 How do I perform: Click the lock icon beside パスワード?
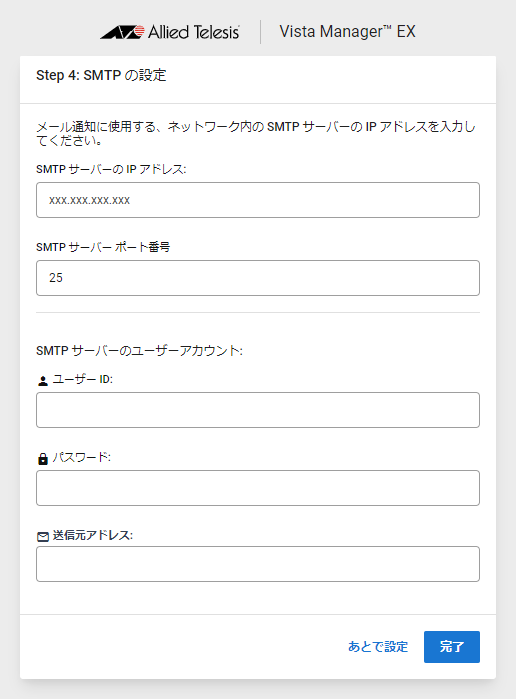click(43, 459)
